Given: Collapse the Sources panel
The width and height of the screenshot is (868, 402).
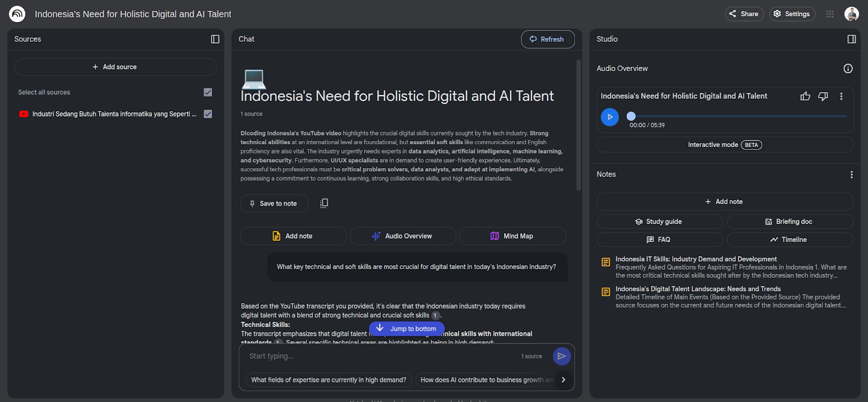Looking at the screenshot, I should (x=215, y=39).
